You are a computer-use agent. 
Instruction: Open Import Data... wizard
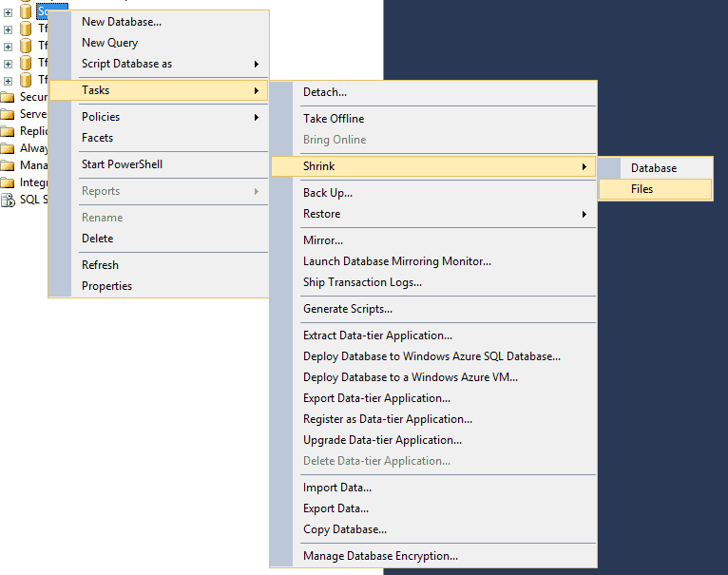(433, 488)
